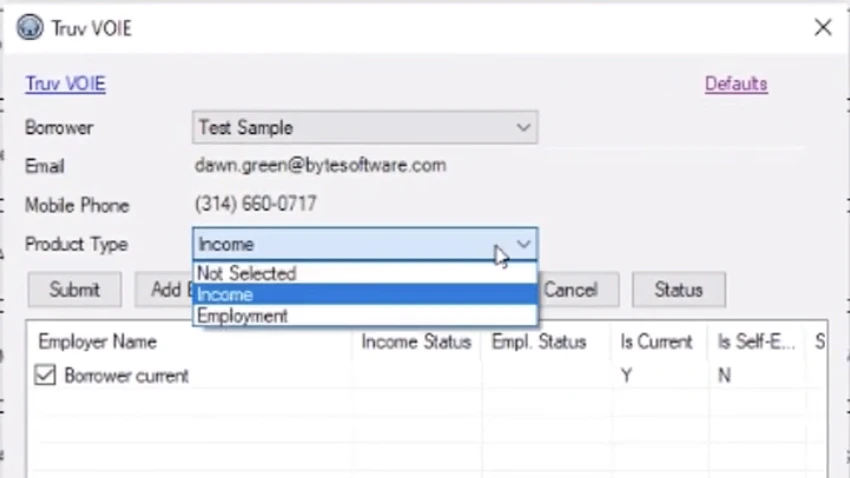Click the mobile phone number (314) 660-0717

[x=255, y=204]
